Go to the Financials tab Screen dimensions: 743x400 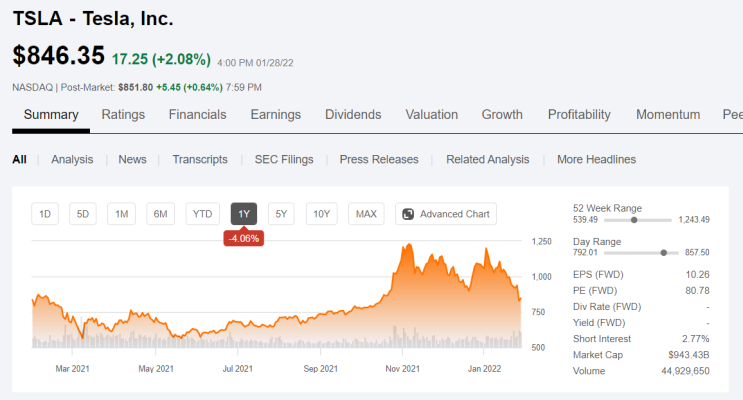(x=198, y=115)
